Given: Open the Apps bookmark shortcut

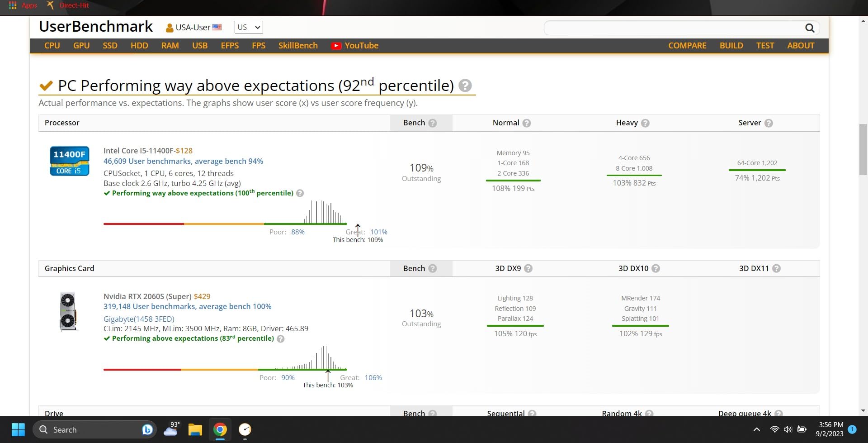Looking at the screenshot, I should 23,5.
